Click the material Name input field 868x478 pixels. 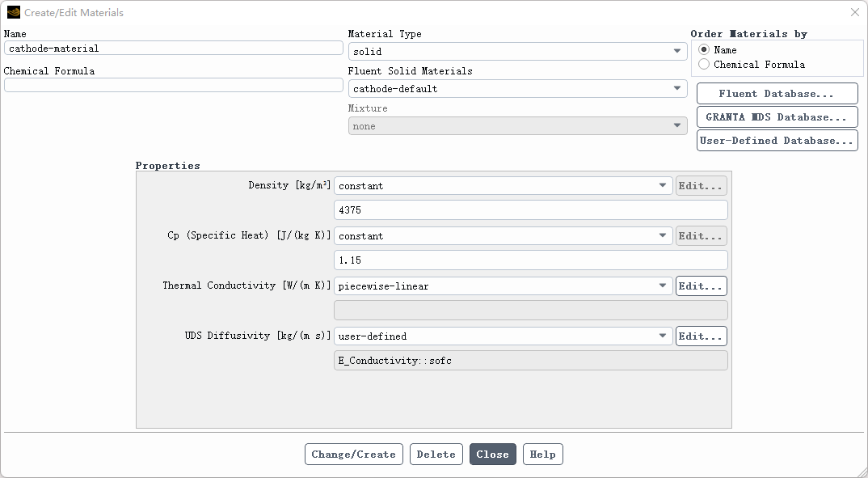point(173,49)
